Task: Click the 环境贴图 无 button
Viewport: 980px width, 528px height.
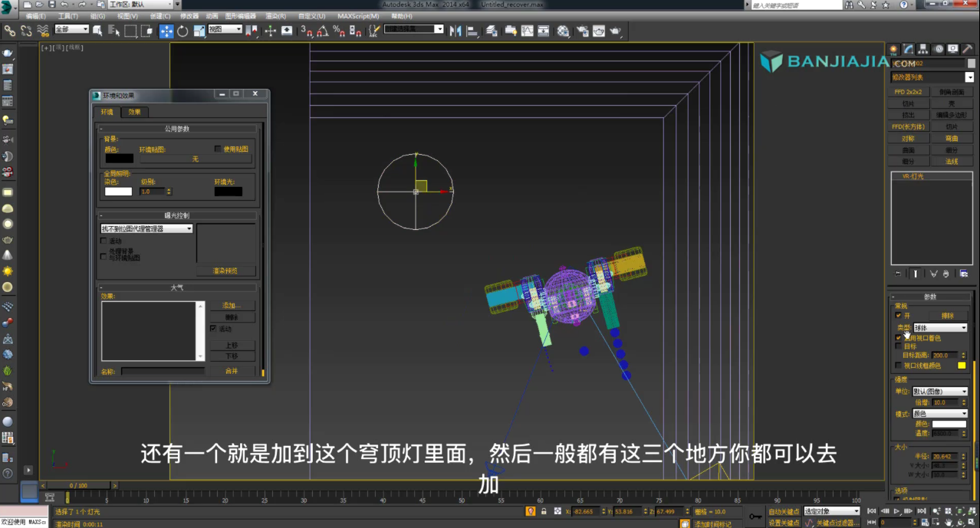Action: coord(196,159)
